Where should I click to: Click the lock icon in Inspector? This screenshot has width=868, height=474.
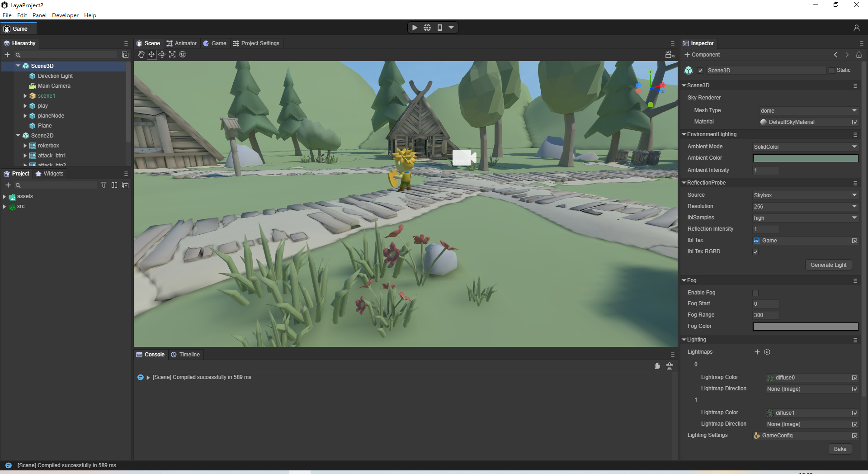coord(859,55)
